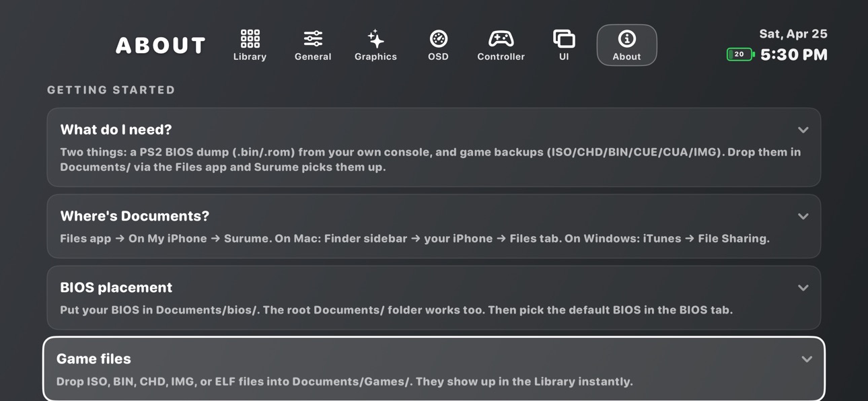Collapse the "What do I need?" chevron
Image resolution: width=868 pixels, height=401 pixels.
click(x=803, y=130)
